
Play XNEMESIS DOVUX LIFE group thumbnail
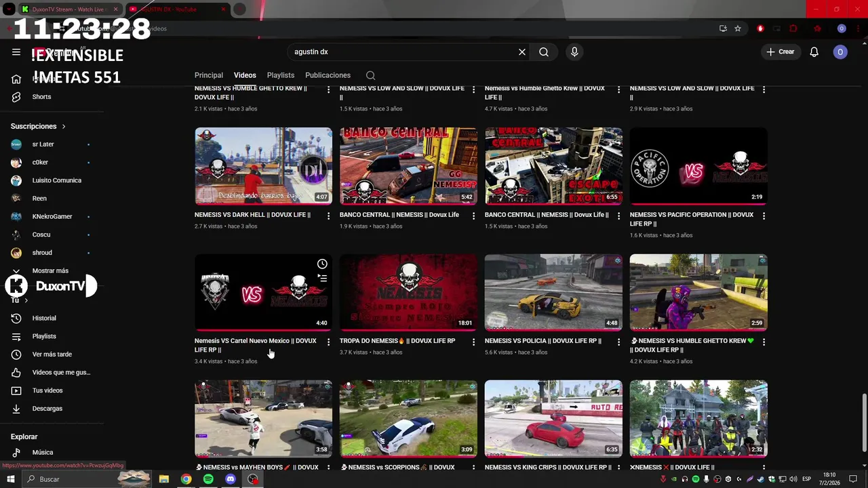698,418
